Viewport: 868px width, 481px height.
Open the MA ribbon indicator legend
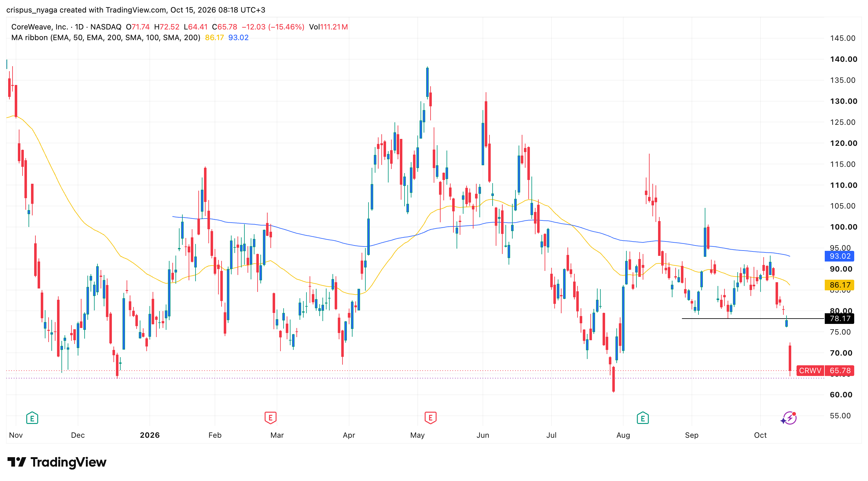(106, 37)
